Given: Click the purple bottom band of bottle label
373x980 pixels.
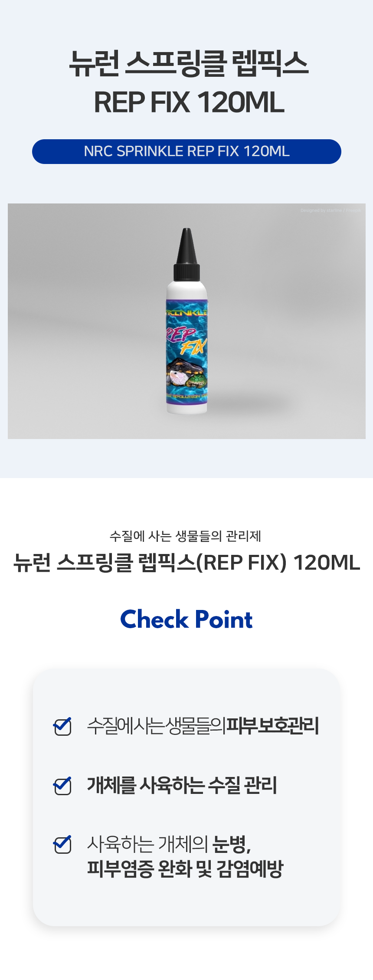Looking at the screenshot, I should pyautogui.click(x=187, y=397).
